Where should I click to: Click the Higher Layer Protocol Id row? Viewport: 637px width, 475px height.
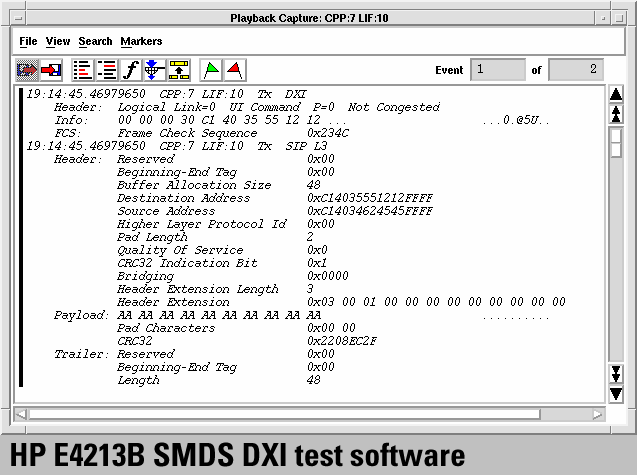(x=225, y=224)
